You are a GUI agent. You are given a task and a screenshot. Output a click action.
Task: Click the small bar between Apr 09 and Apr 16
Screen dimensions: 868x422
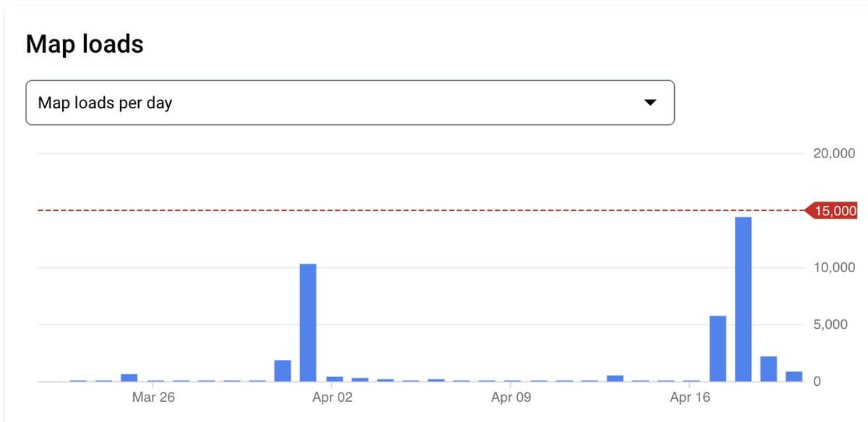pyautogui.click(x=615, y=378)
